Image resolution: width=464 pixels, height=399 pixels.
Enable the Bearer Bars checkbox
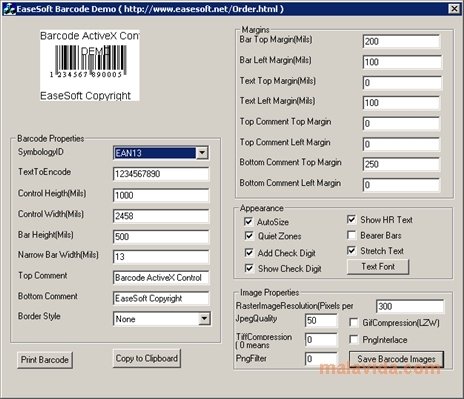coord(351,235)
